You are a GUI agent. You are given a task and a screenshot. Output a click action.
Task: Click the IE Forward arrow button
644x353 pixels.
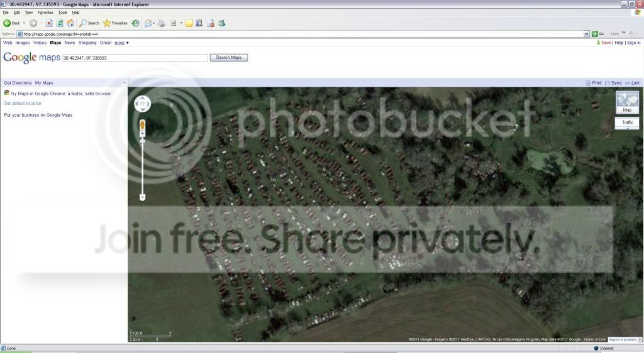(33, 23)
